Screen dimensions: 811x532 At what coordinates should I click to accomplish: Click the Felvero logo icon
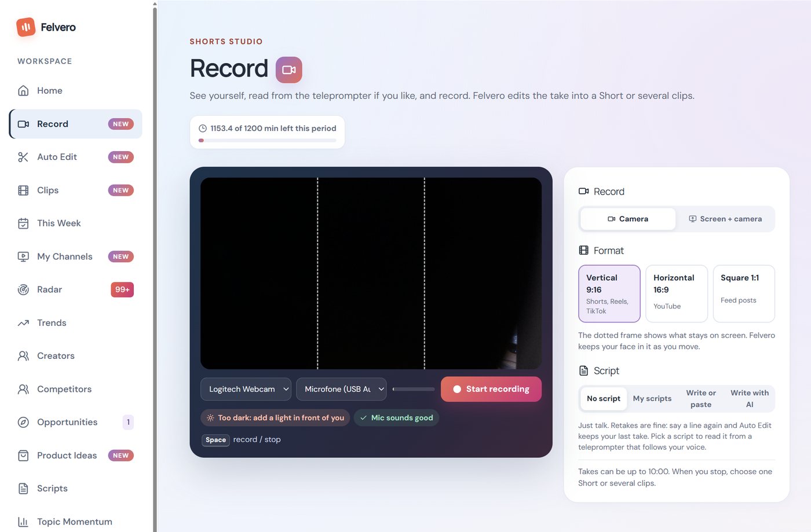25,27
